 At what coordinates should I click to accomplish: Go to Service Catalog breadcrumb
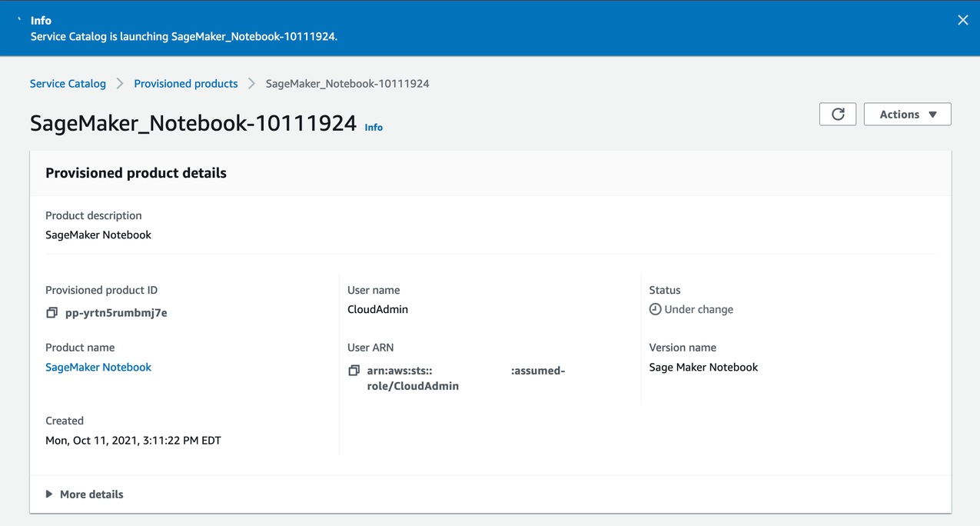click(68, 83)
